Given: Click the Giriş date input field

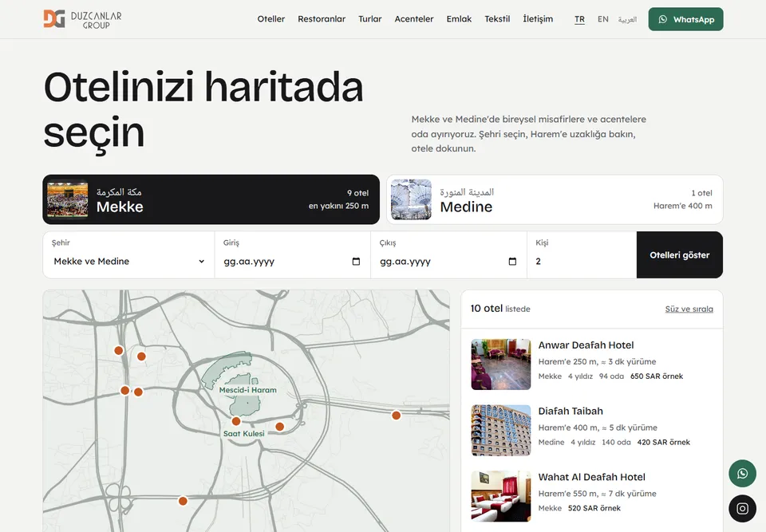Looking at the screenshot, I should tap(292, 262).
